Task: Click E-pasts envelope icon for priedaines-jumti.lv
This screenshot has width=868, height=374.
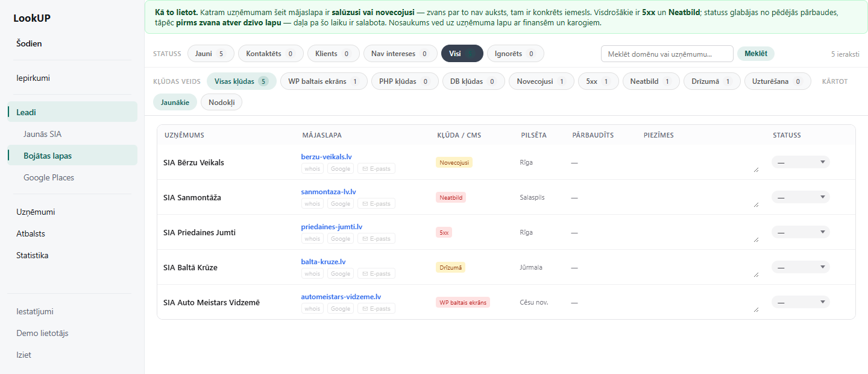Action: click(x=365, y=239)
